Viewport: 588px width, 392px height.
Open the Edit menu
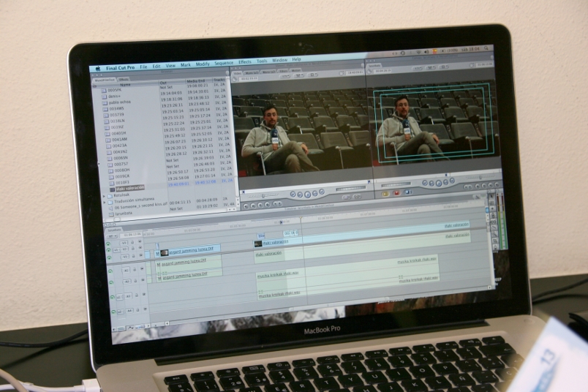157,66
